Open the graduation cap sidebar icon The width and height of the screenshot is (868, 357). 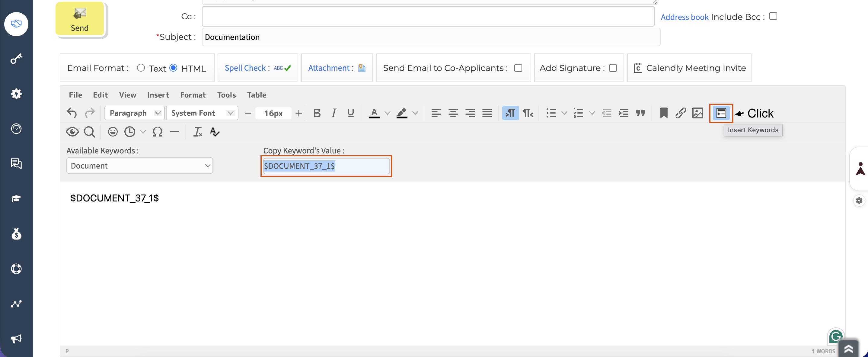(x=16, y=199)
